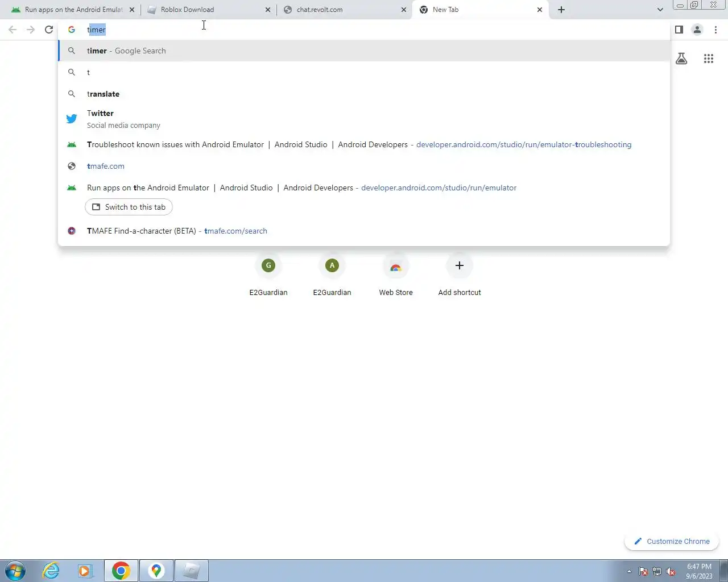
Task: Open the Roblox taskbar icon
Action: (191, 571)
